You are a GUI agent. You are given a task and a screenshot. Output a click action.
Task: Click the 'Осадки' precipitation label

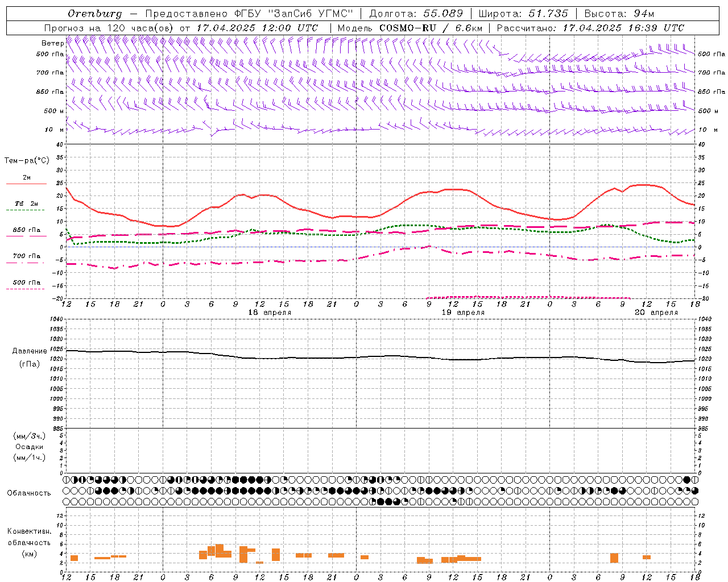tap(30, 447)
